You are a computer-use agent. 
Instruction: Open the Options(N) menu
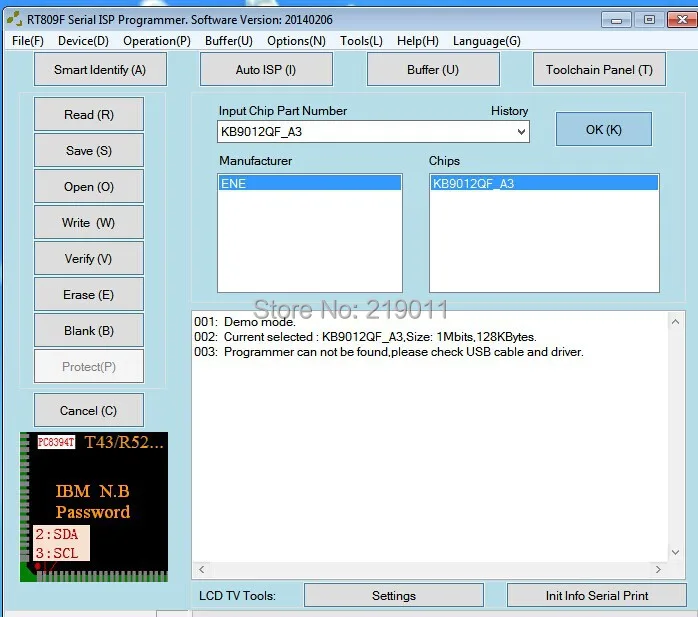296,41
